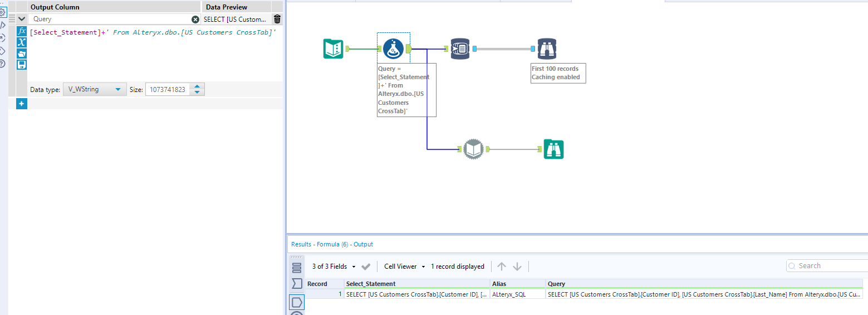
Task: Select the Text Input tool on canvas
Action: [334, 49]
